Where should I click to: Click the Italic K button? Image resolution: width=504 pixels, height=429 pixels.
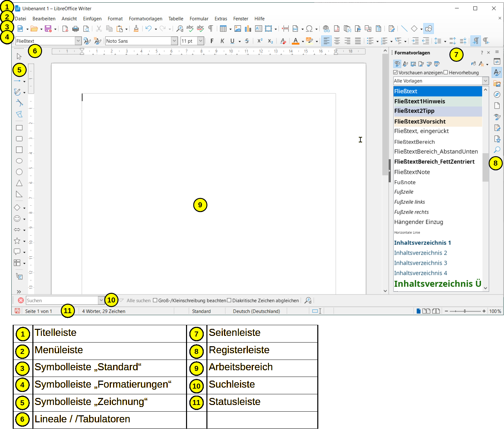[222, 41]
